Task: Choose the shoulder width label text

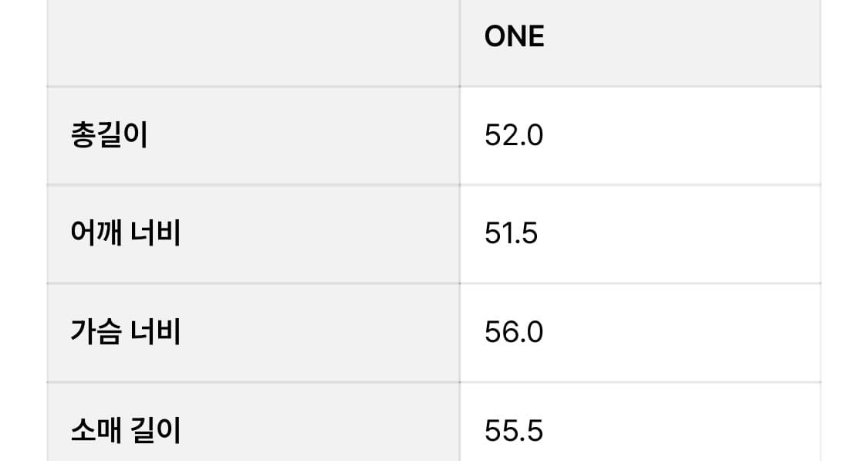Action: tap(125, 234)
